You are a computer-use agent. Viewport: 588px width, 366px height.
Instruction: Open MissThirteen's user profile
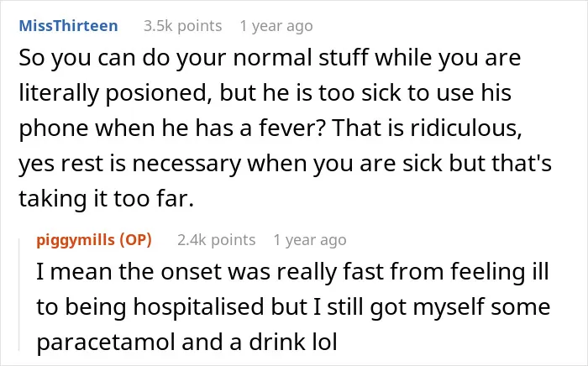click(x=68, y=26)
